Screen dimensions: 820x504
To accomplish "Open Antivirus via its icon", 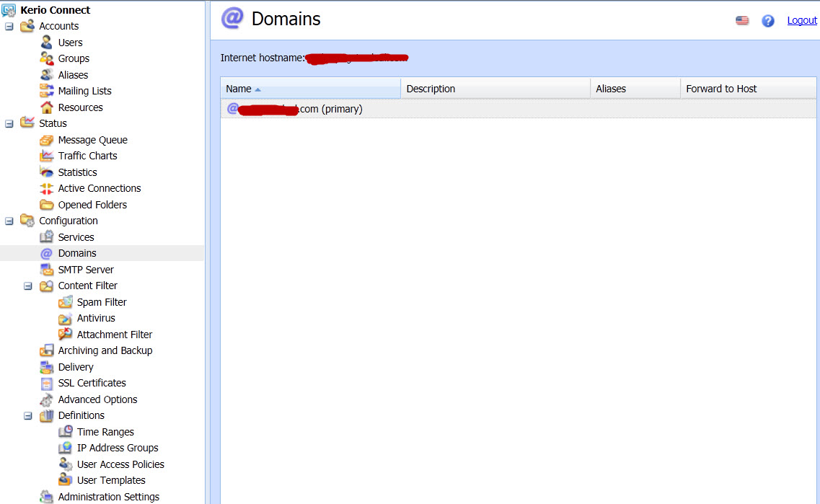I will 66,318.
